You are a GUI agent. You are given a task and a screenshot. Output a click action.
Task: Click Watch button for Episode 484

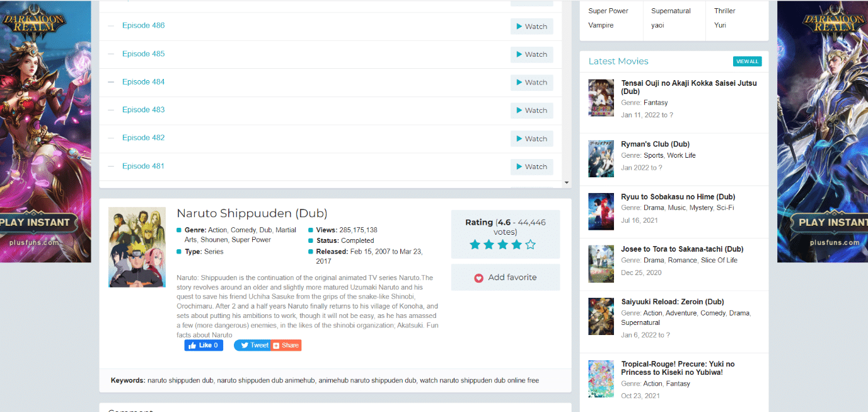(x=531, y=82)
